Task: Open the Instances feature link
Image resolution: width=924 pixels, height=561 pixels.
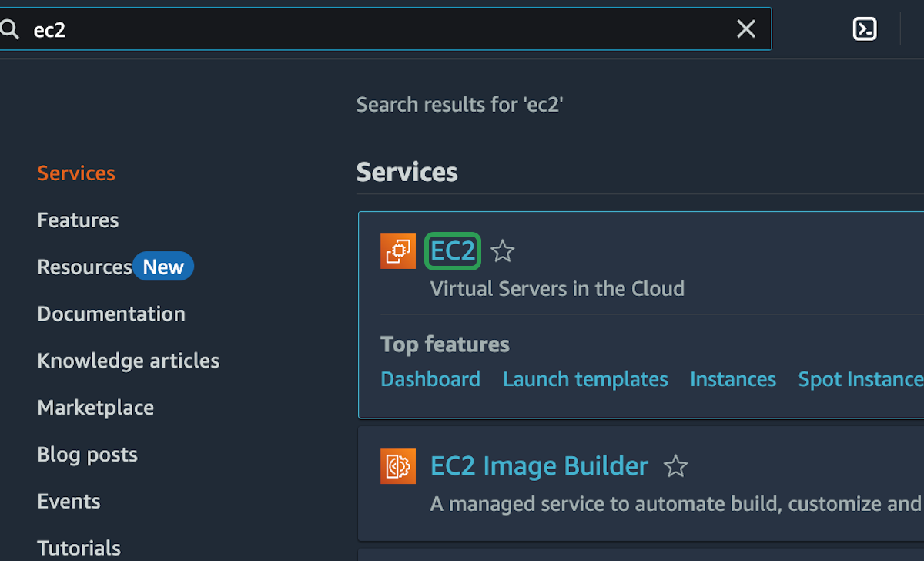Action: [733, 379]
